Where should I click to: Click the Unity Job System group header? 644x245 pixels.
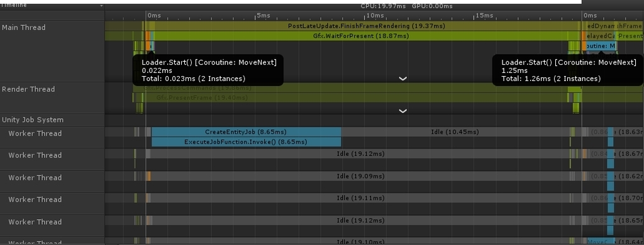pos(33,120)
